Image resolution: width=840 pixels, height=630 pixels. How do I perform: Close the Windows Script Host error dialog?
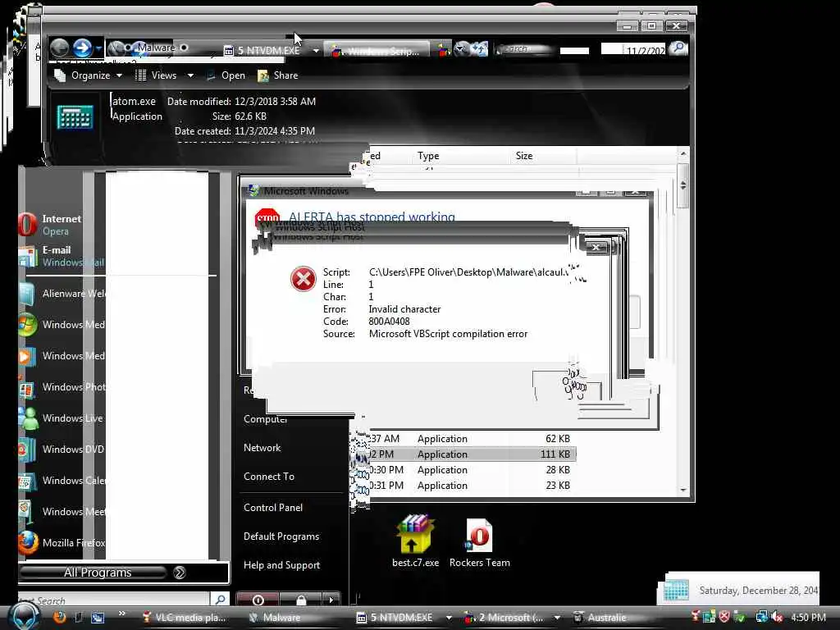(596, 247)
